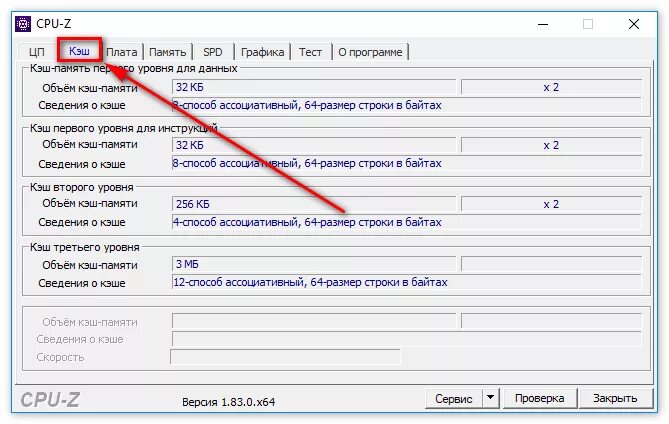
Task: Close the CPU-Z window with X
Action: click(634, 24)
